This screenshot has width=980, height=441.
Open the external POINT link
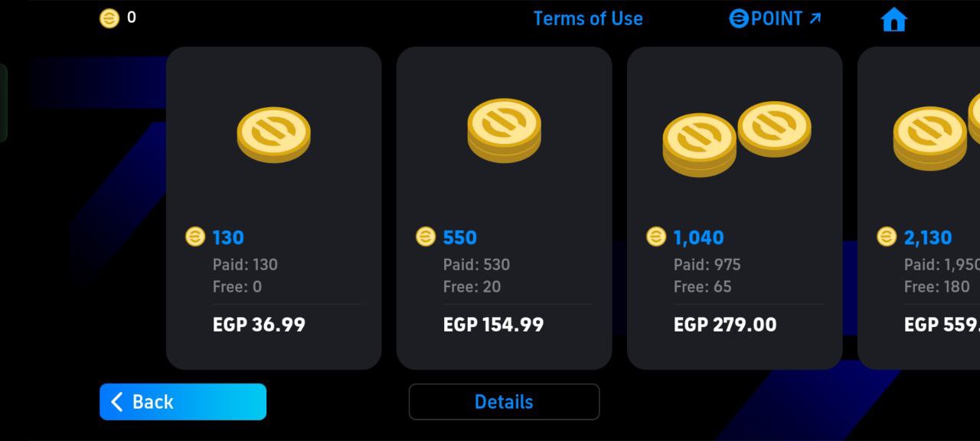(x=775, y=18)
